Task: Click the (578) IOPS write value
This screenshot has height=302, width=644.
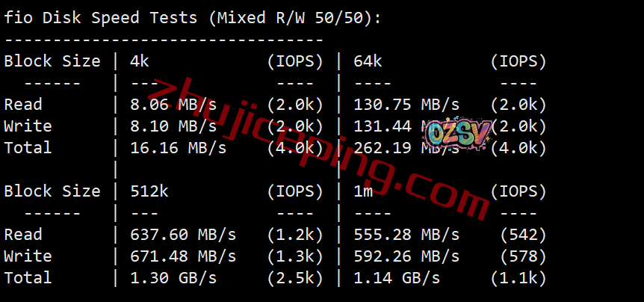Action: (x=523, y=256)
